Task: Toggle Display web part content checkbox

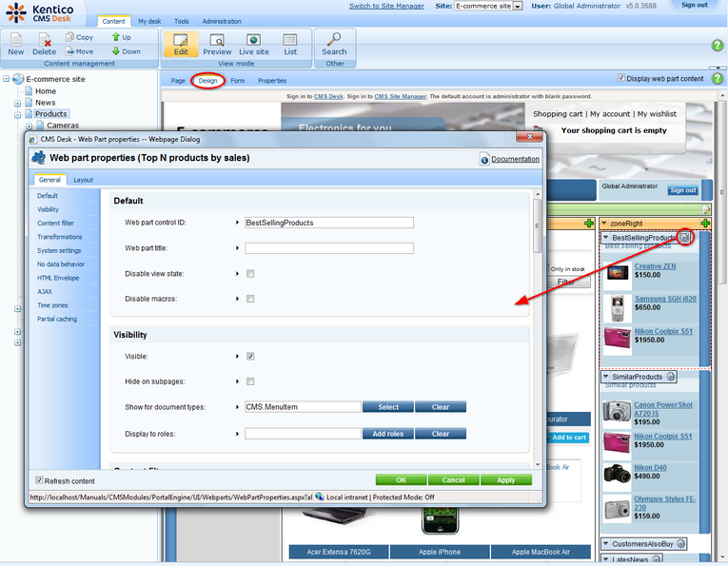Action: 621,78
